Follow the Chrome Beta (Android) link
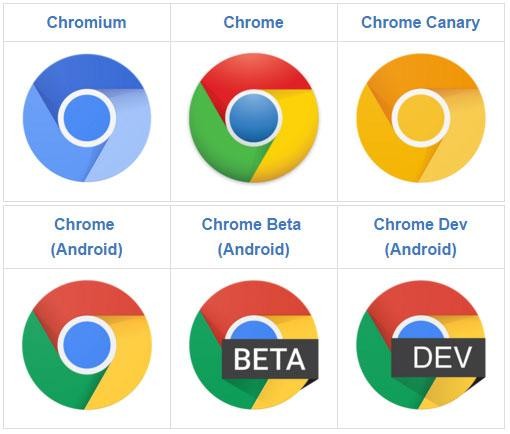This screenshot has height=434, width=510. (252, 237)
